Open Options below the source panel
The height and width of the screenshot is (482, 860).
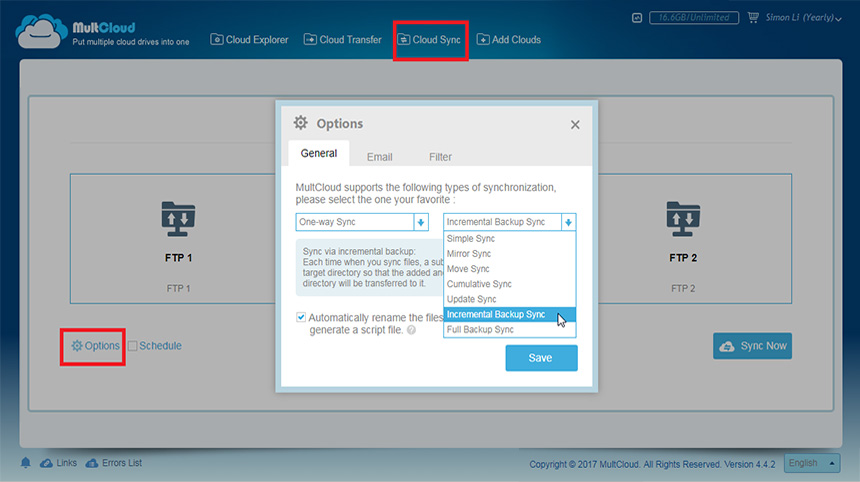[95, 346]
